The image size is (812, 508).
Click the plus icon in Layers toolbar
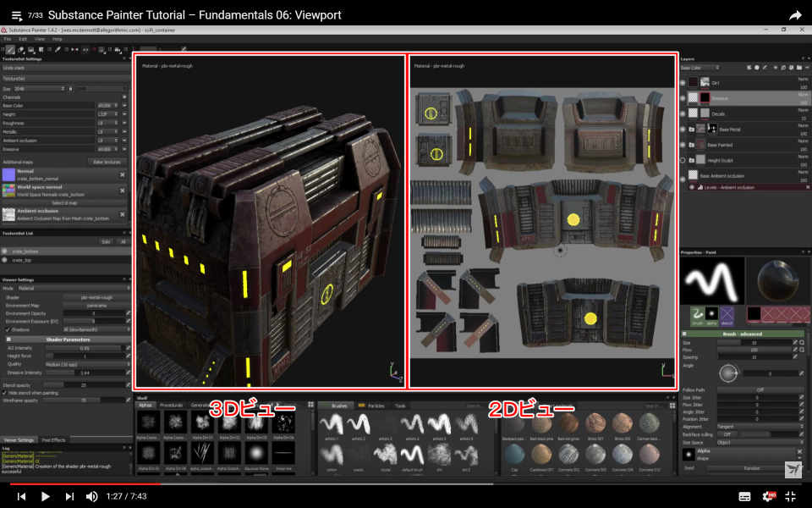click(x=776, y=68)
